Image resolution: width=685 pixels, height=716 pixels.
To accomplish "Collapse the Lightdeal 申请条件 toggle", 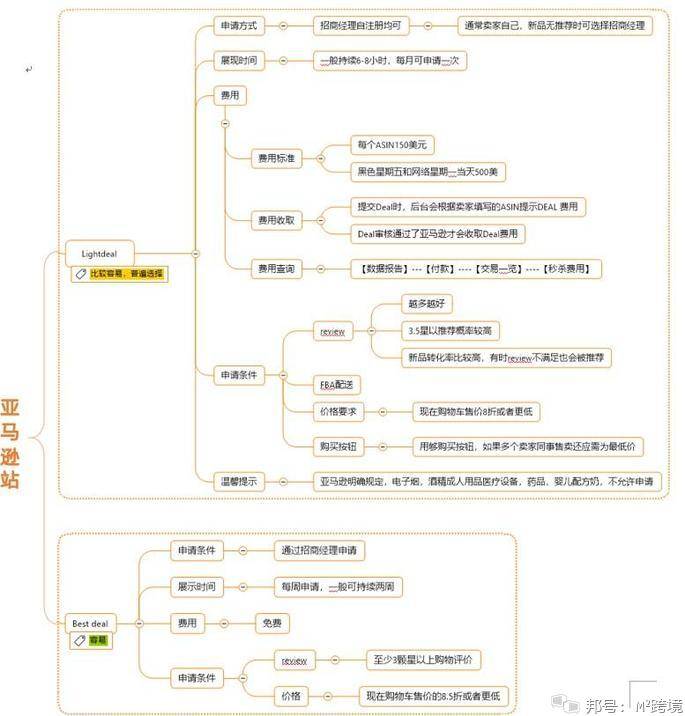I will [283, 375].
